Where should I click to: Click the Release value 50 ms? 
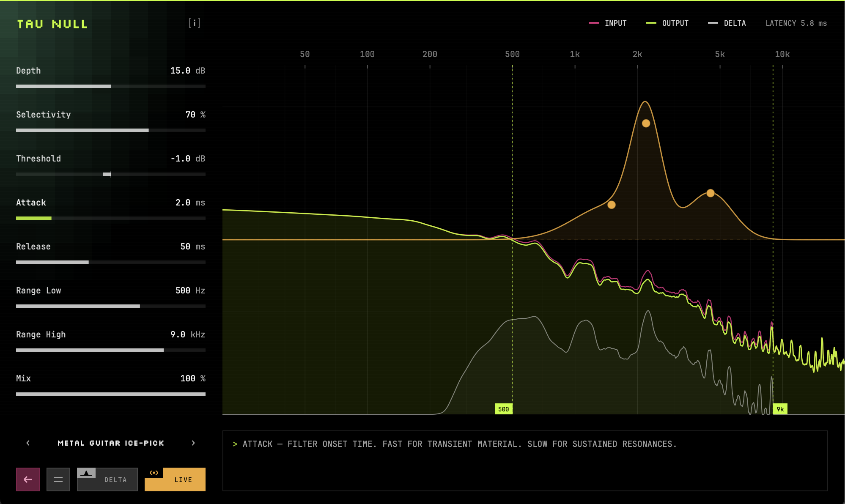click(x=193, y=247)
